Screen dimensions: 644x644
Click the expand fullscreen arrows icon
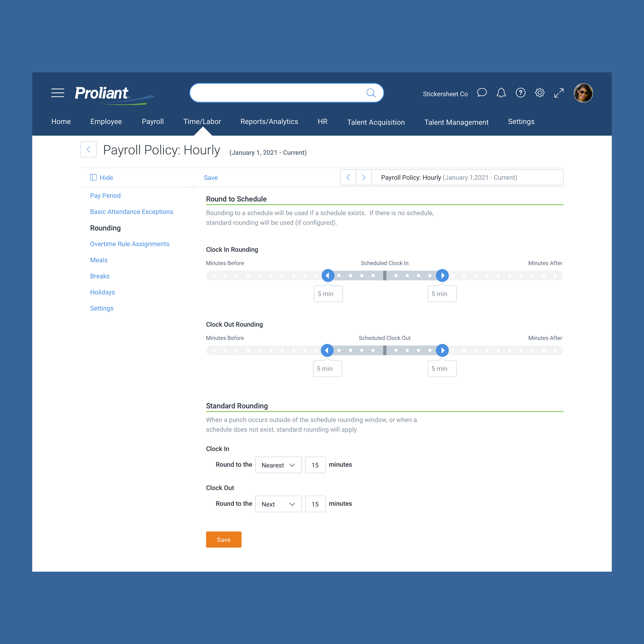[x=559, y=93]
